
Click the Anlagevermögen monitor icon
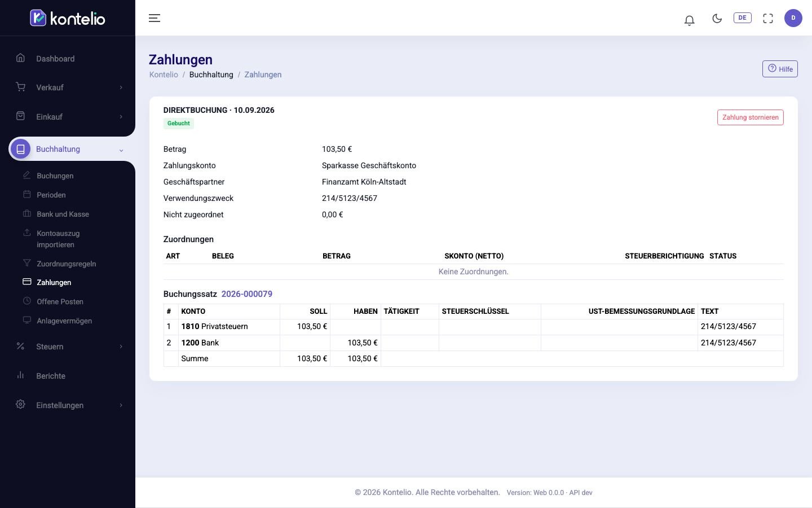pos(27,320)
